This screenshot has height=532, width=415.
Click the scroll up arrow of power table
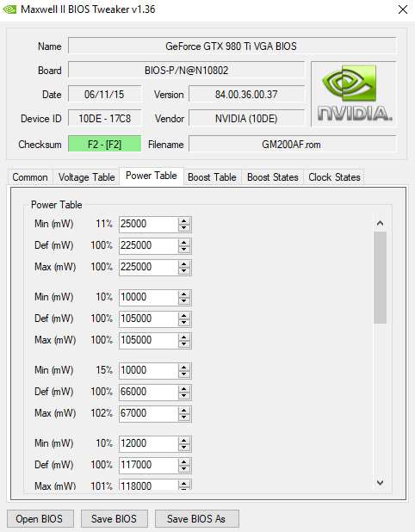click(x=380, y=223)
